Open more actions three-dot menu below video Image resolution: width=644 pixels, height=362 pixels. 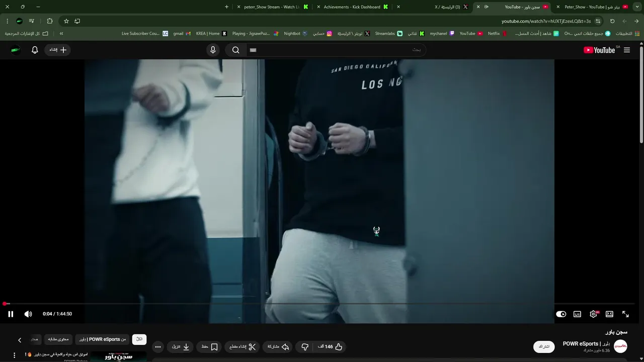pos(158,346)
